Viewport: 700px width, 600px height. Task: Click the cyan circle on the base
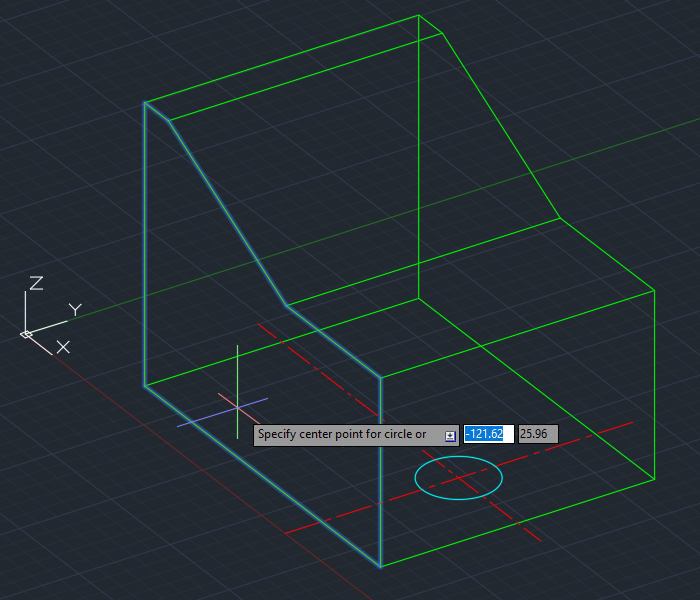click(x=458, y=478)
